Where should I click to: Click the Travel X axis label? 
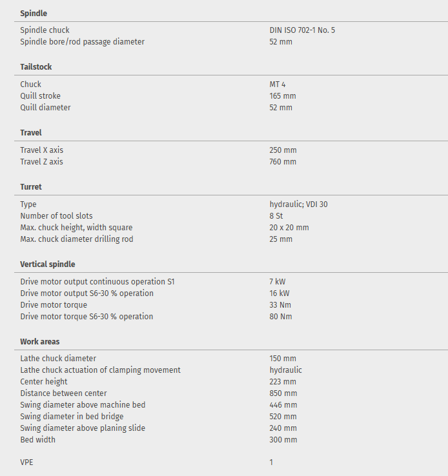pyautogui.click(x=42, y=150)
